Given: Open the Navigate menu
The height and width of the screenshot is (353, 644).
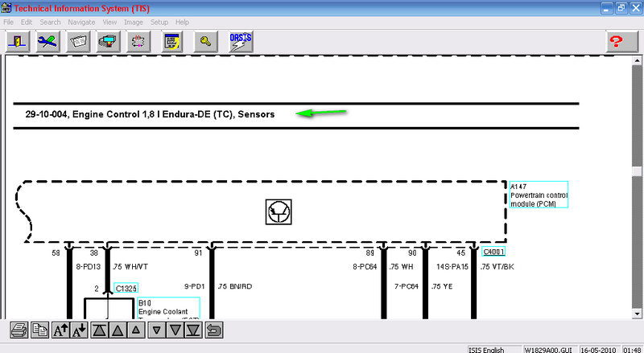Looking at the screenshot, I should [x=81, y=22].
